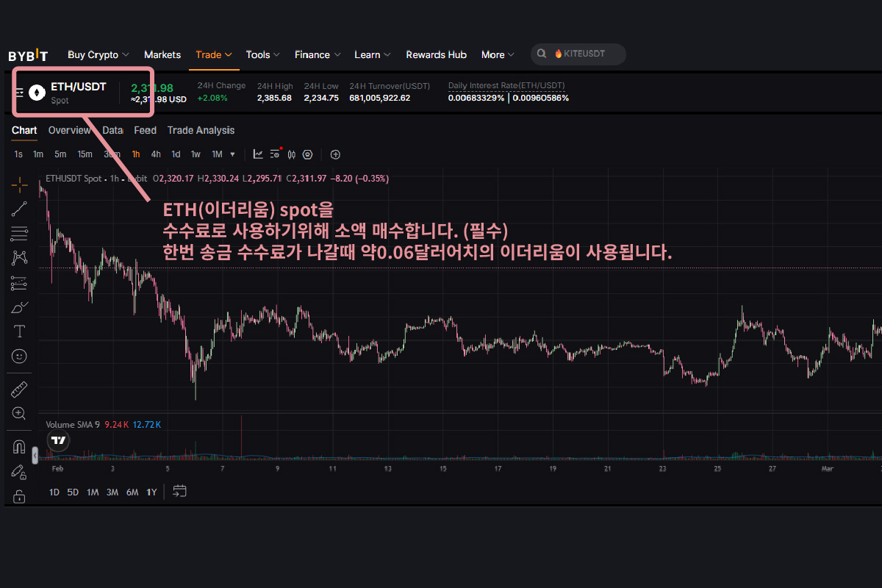
Task: Activate the ruler measure tool
Action: tap(20, 388)
